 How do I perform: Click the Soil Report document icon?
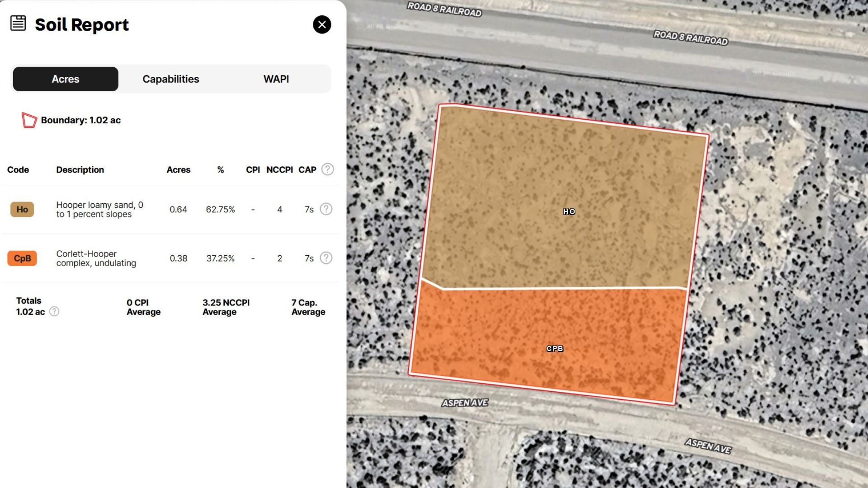18,23
